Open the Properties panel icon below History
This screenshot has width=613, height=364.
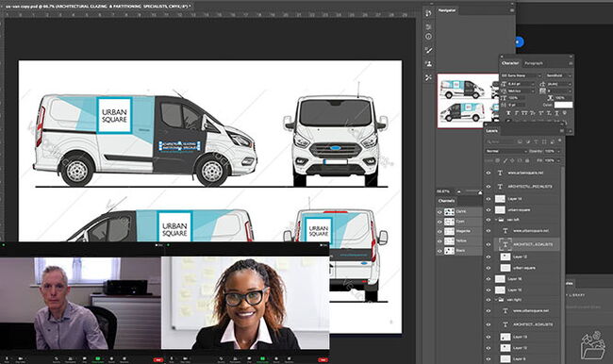pos(428,26)
